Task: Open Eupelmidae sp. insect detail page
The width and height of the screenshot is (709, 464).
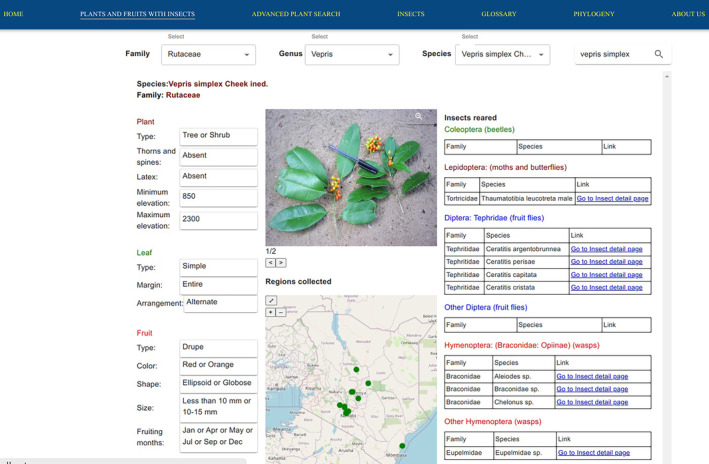Action: click(x=594, y=453)
